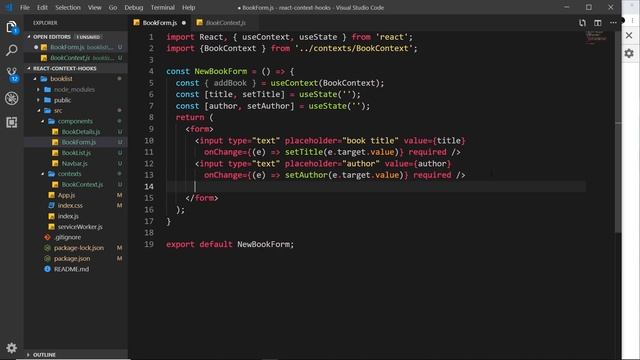
Task: Open Navbar.js in the file tree
Action: coord(76,163)
